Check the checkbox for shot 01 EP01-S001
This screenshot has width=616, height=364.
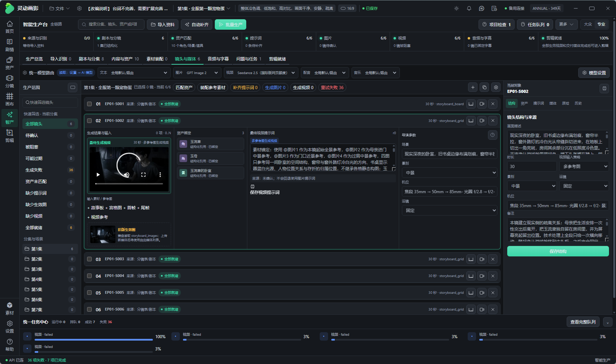click(90, 104)
